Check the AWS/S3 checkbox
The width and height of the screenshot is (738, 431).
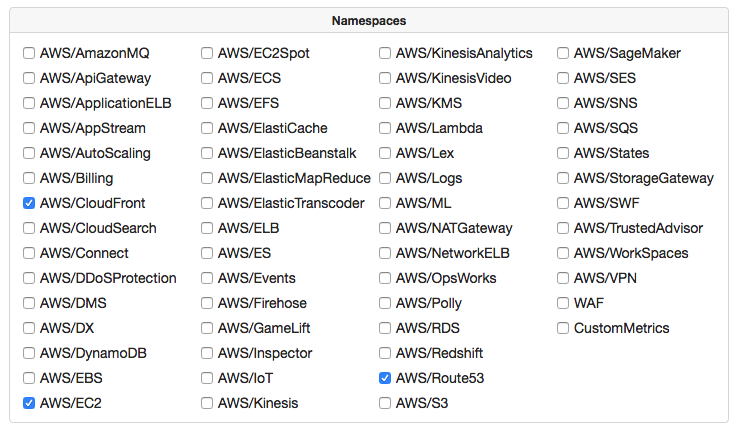[x=385, y=403]
